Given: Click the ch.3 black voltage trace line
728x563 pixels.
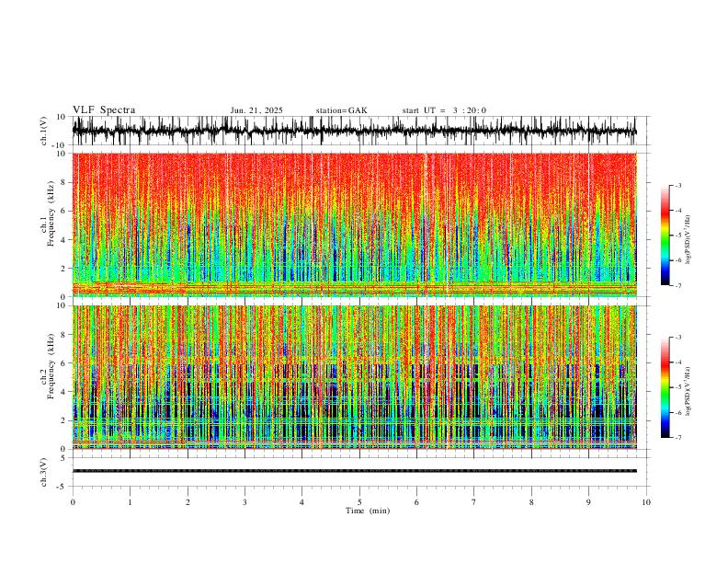Looking at the screenshot, I should point(354,471).
